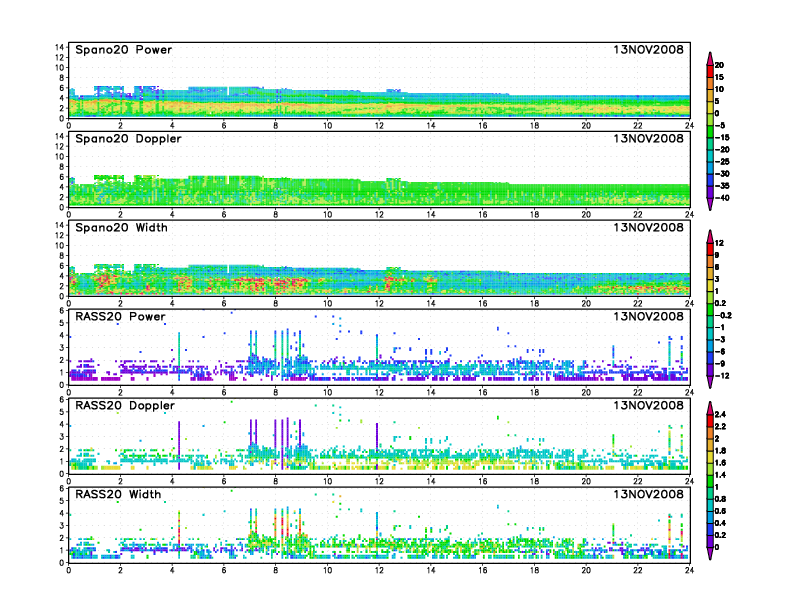Click the '15' label on the top colorbar
The width and height of the screenshot is (792, 612).
point(719,77)
